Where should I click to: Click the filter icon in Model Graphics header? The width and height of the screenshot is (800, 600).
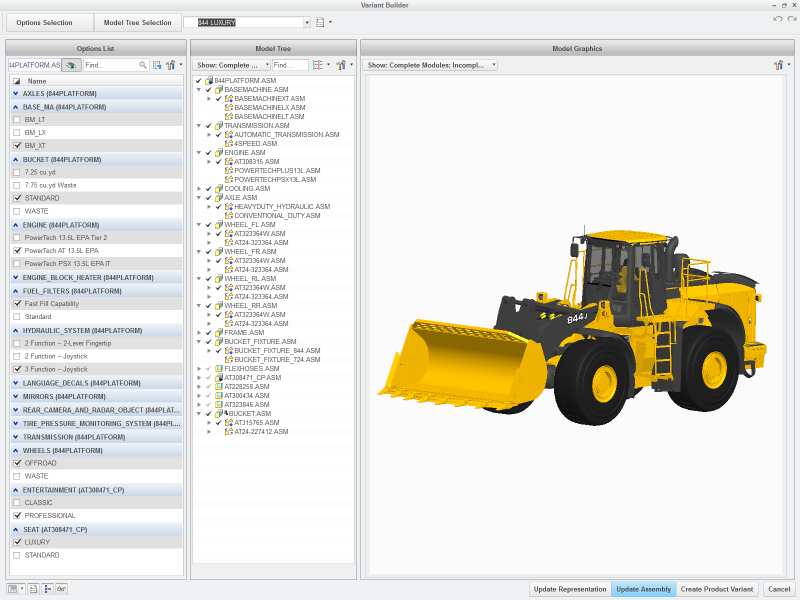pos(780,63)
